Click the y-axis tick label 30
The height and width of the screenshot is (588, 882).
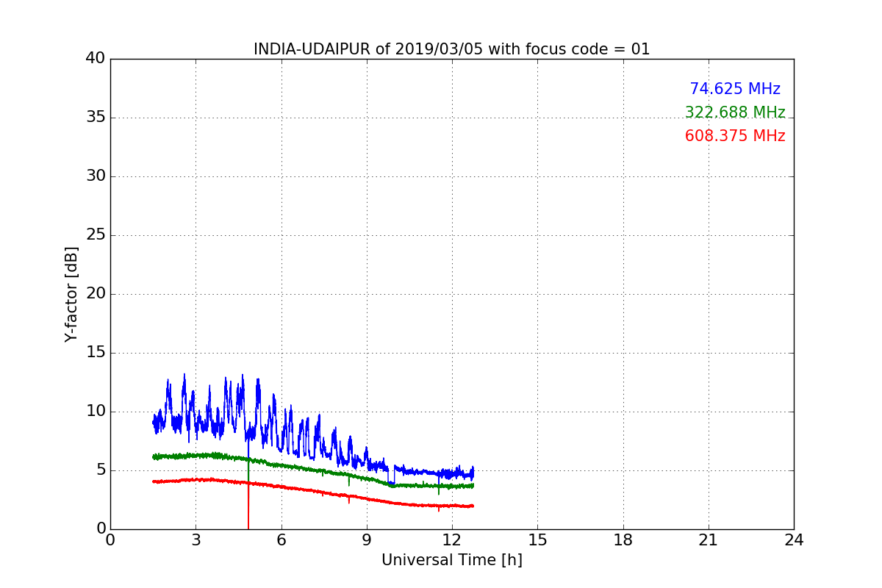[x=96, y=176]
